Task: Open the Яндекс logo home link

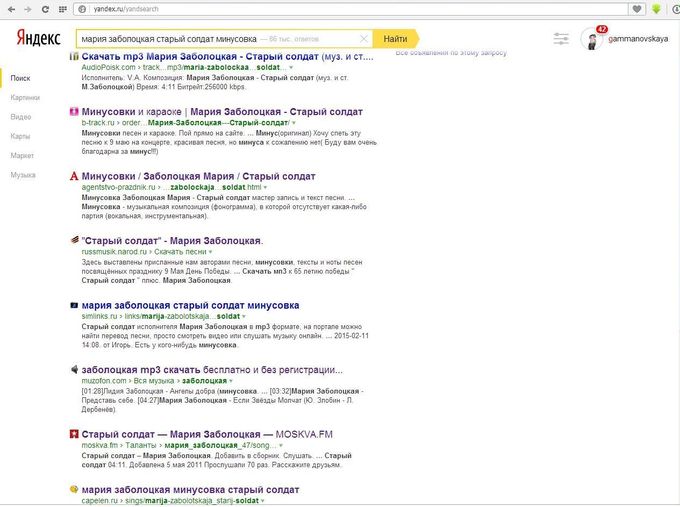Action: tap(39, 38)
